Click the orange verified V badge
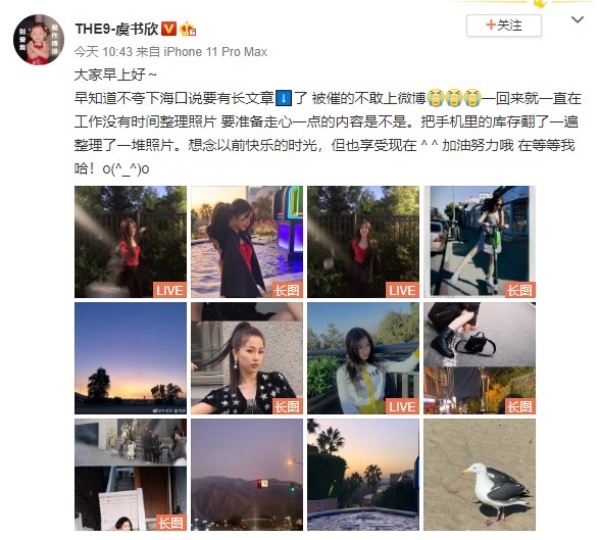The height and width of the screenshot is (540, 600). coord(168,29)
